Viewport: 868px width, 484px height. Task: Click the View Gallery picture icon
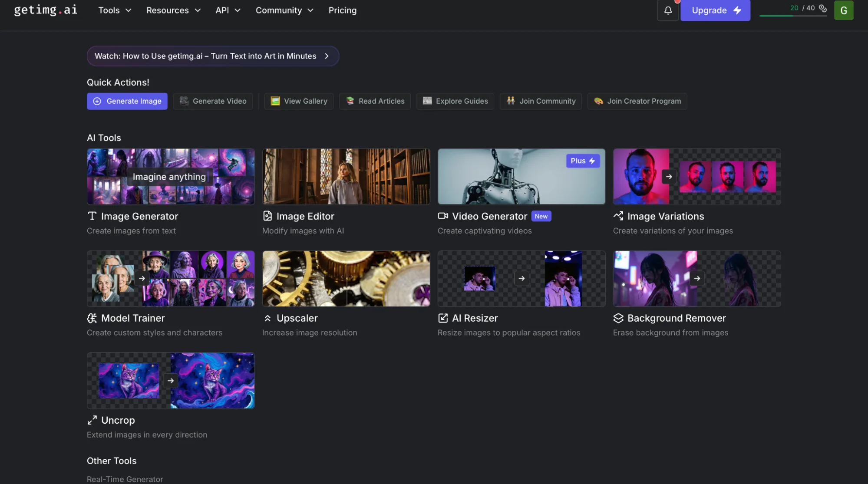pyautogui.click(x=275, y=101)
